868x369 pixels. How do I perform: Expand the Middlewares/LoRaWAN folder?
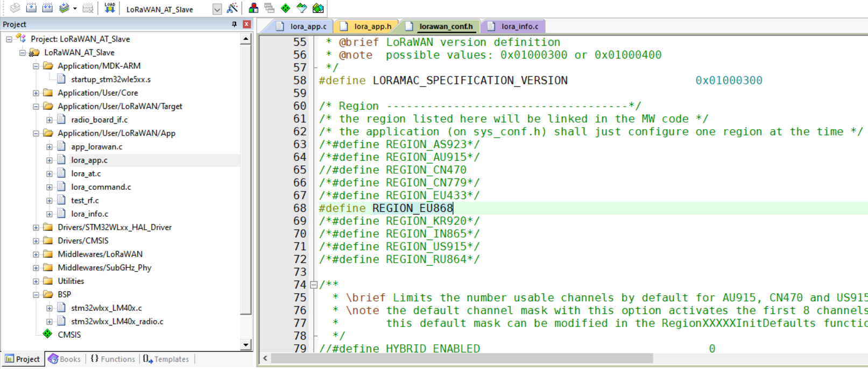(x=36, y=254)
